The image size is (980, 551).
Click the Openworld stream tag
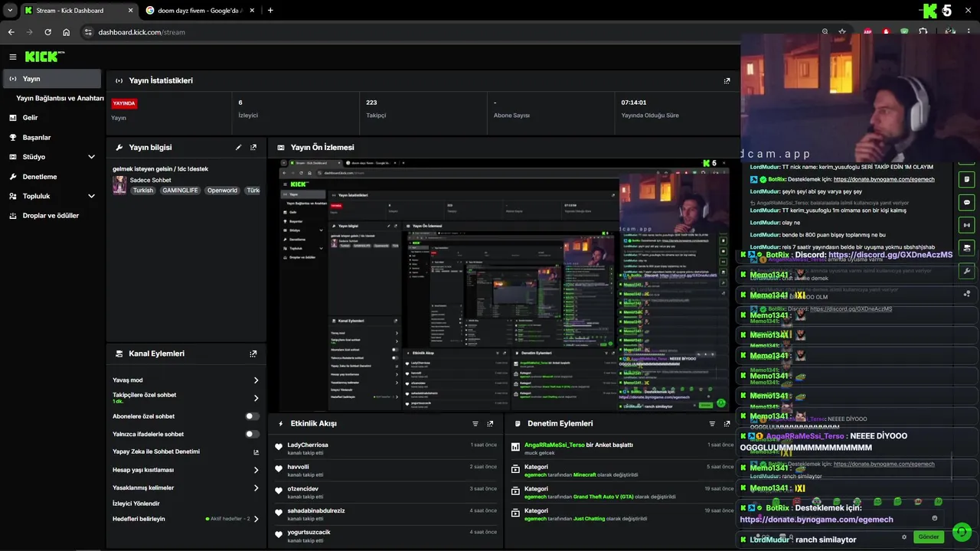(x=222, y=191)
